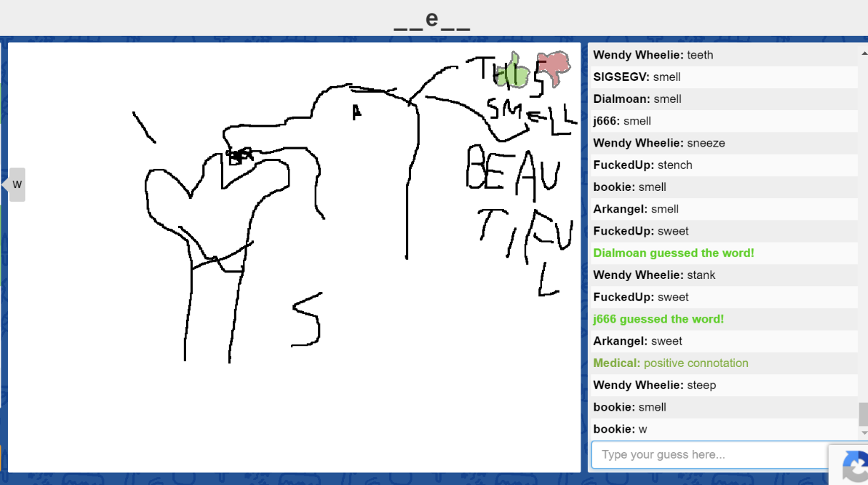868x485 pixels.
Task: Click the 'bookie: w' chat message
Action: pos(620,429)
